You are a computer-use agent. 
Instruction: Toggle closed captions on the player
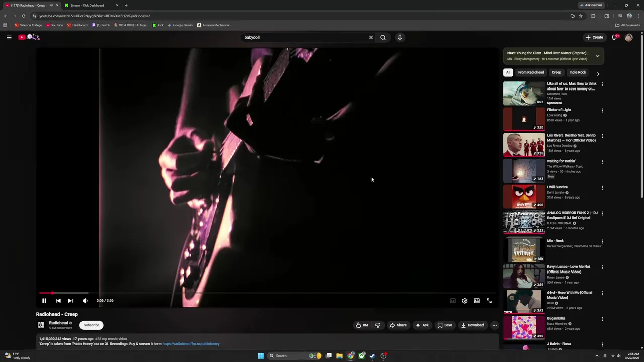point(452,301)
